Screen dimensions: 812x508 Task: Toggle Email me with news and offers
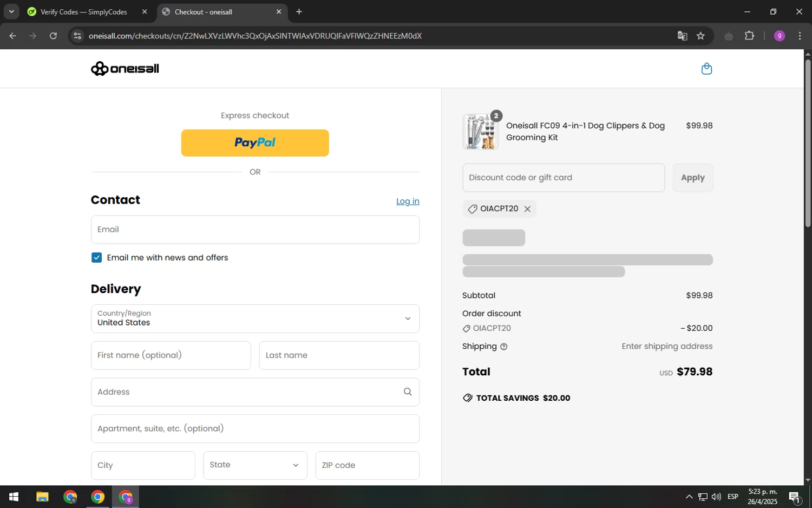click(97, 258)
